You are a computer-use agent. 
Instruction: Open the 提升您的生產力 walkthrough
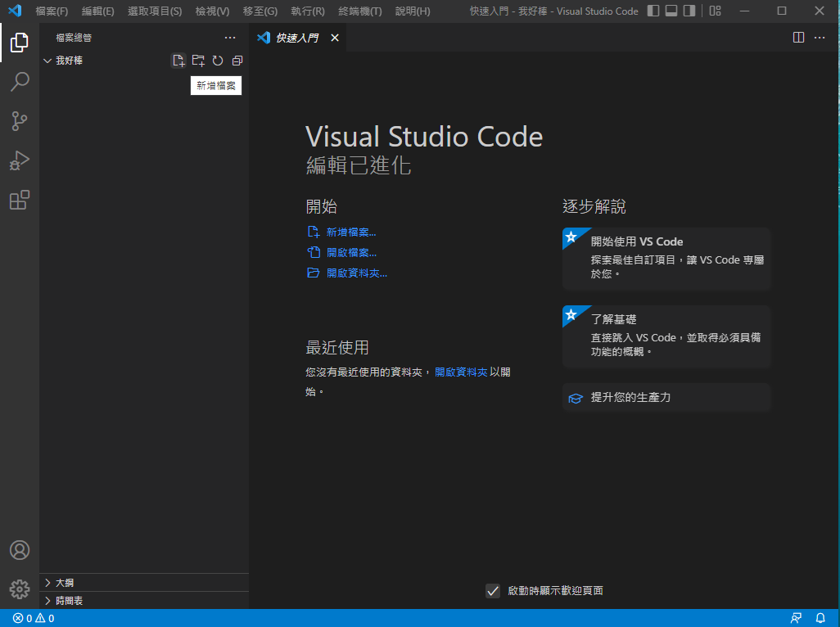[x=666, y=397]
